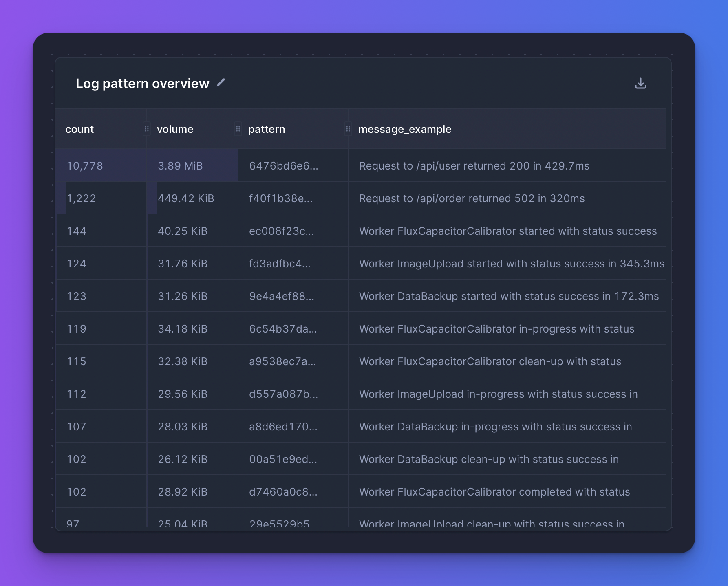
Task: Click the /api/order returned 502 message
Action: pyautogui.click(x=472, y=198)
